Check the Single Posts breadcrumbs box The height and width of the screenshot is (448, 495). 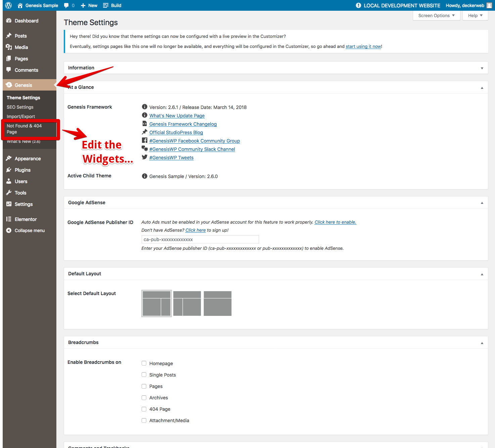click(x=144, y=375)
